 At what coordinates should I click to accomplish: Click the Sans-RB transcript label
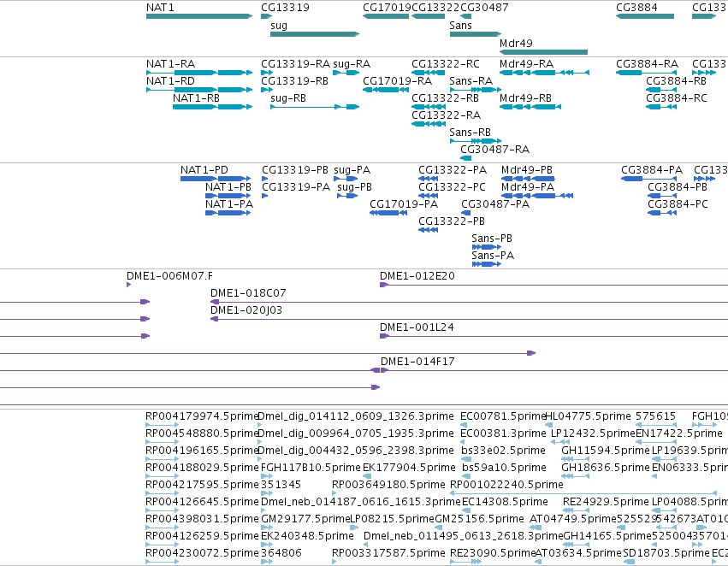(470, 133)
